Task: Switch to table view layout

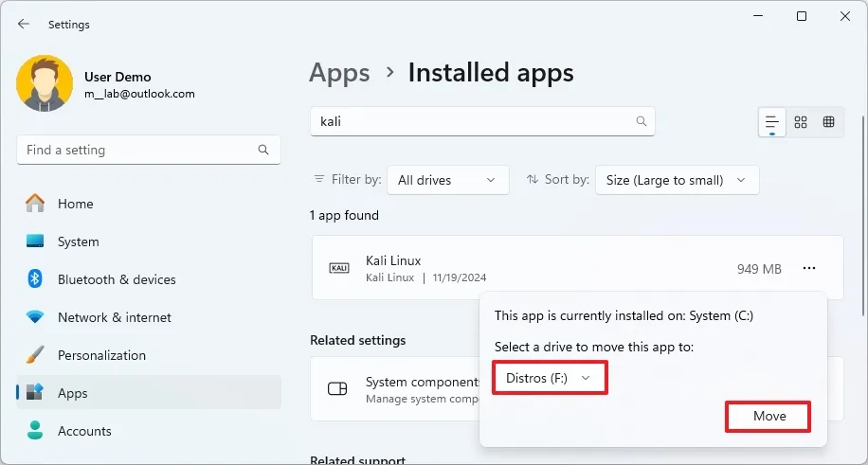Action: [829, 122]
